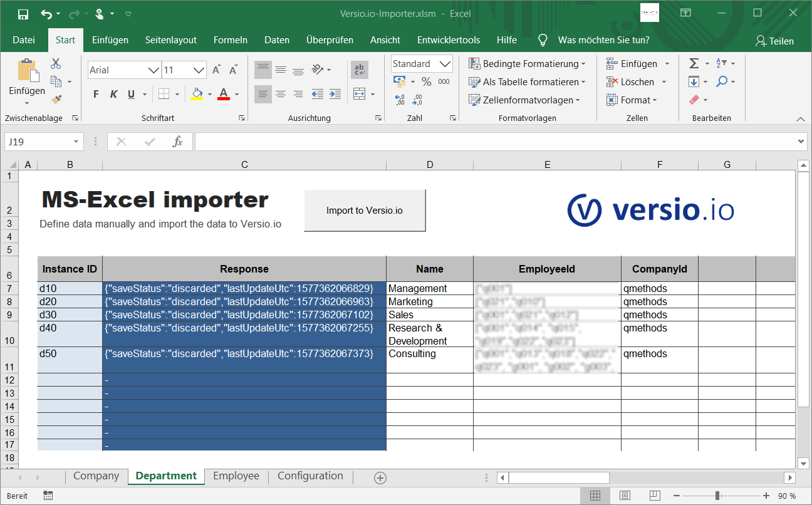Click the Redo arrow icon
This screenshot has width=812, height=505.
75,13
